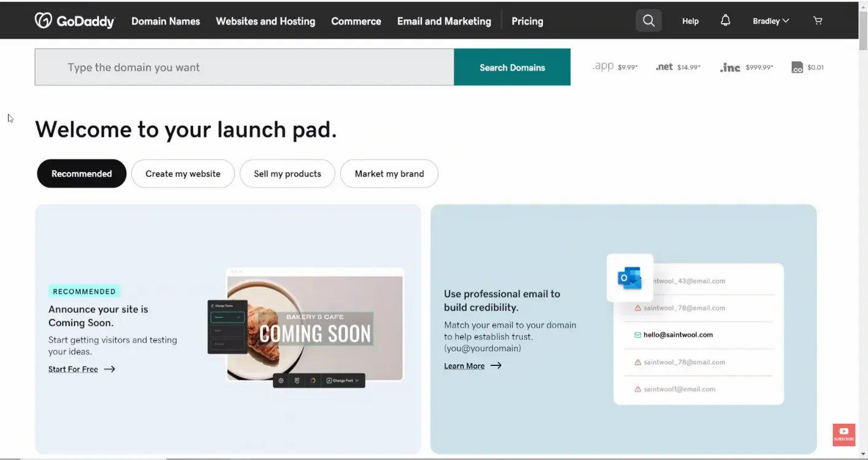
Task: Select the Recommended tab
Action: [82, 174]
